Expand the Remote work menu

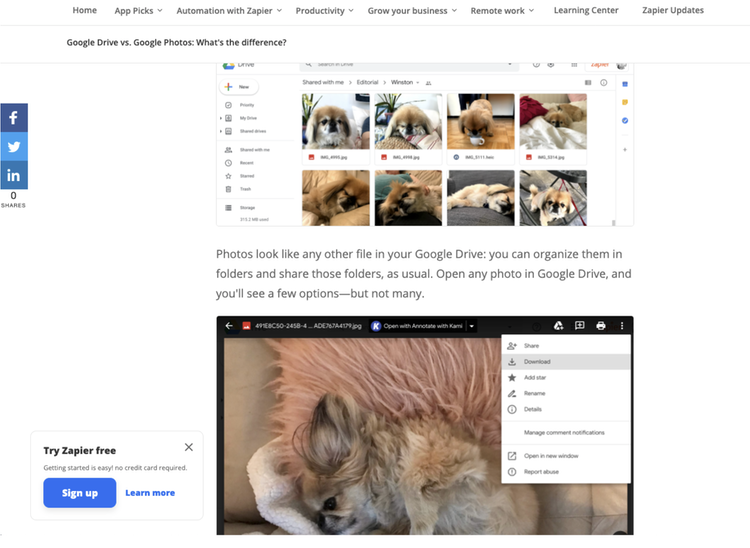pos(502,11)
